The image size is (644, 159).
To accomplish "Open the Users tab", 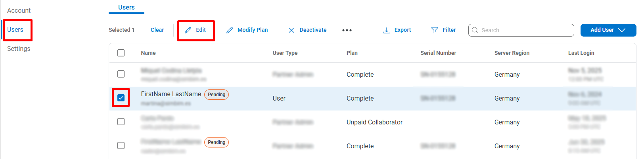I will point(126,7).
